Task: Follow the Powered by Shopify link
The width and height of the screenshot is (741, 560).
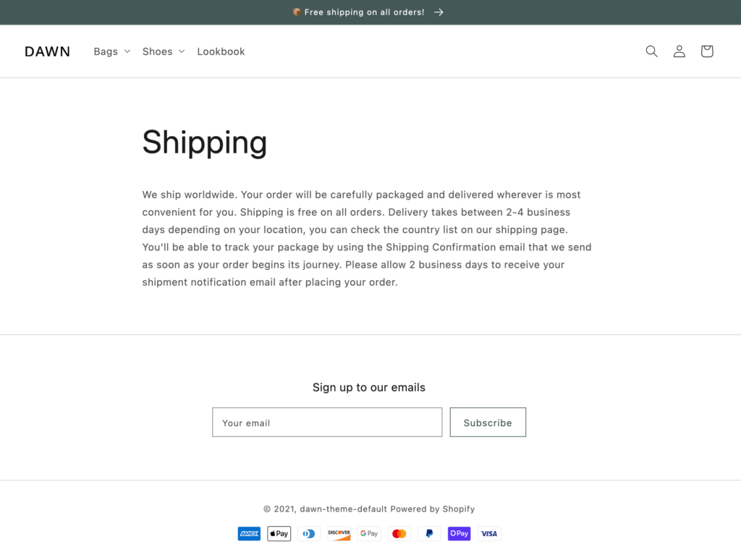Action: 433,509
